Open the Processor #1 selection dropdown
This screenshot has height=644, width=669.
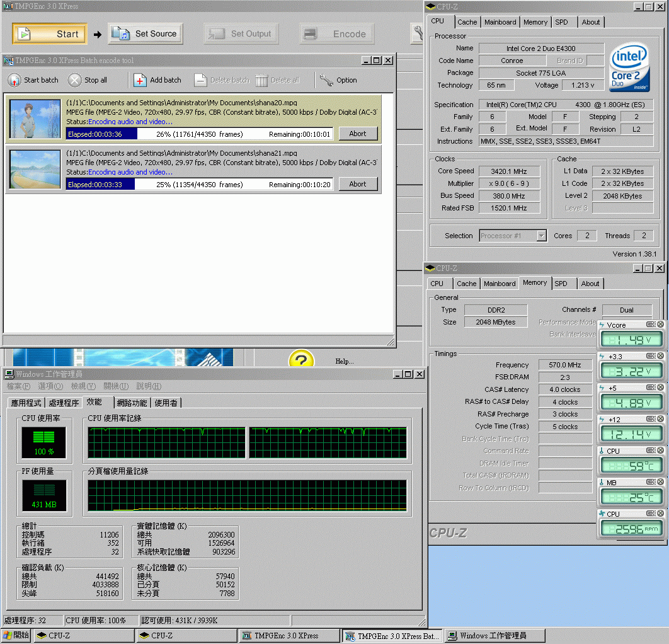pos(542,236)
